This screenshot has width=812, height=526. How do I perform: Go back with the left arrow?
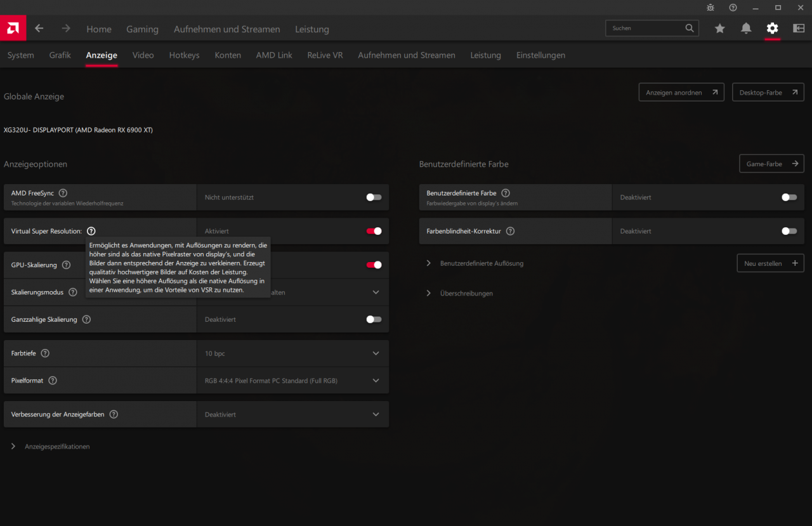[x=39, y=29]
